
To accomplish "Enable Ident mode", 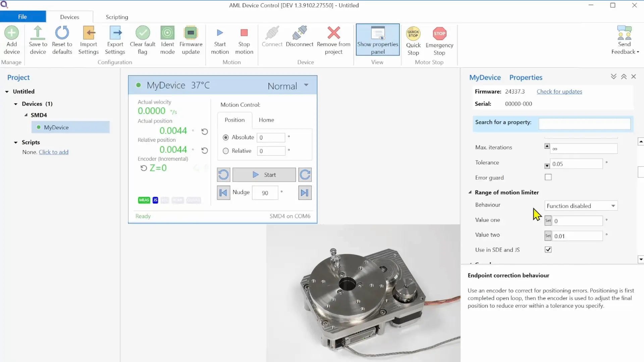I will [x=167, y=33].
